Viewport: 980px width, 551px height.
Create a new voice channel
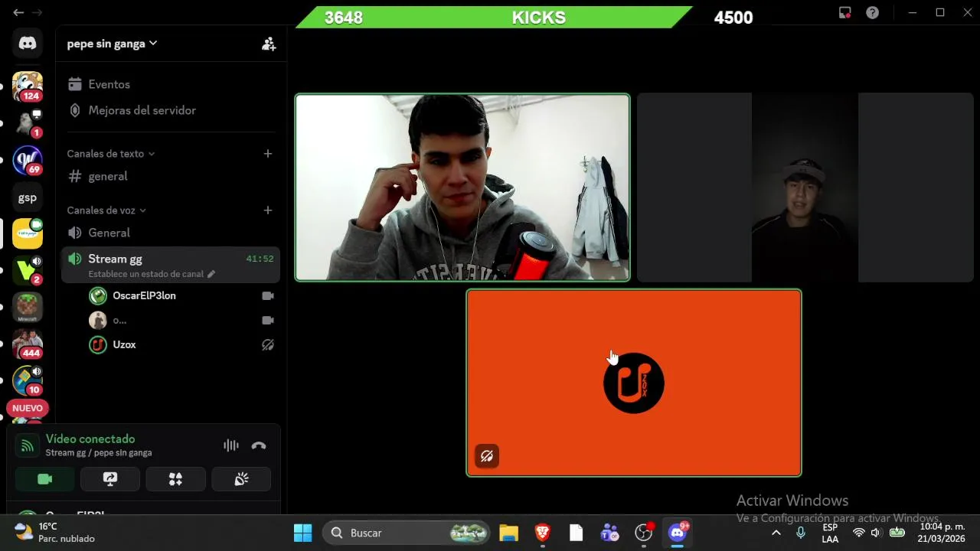pyautogui.click(x=268, y=210)
